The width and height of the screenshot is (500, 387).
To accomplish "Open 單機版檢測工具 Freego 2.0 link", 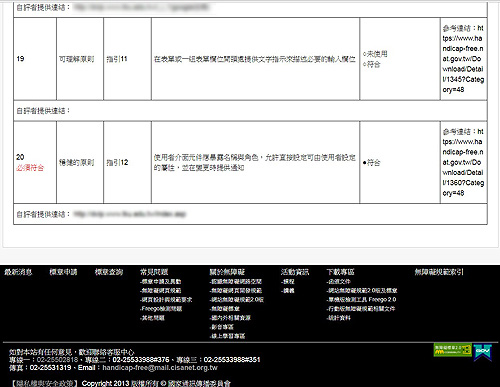I will coord(361,300).
